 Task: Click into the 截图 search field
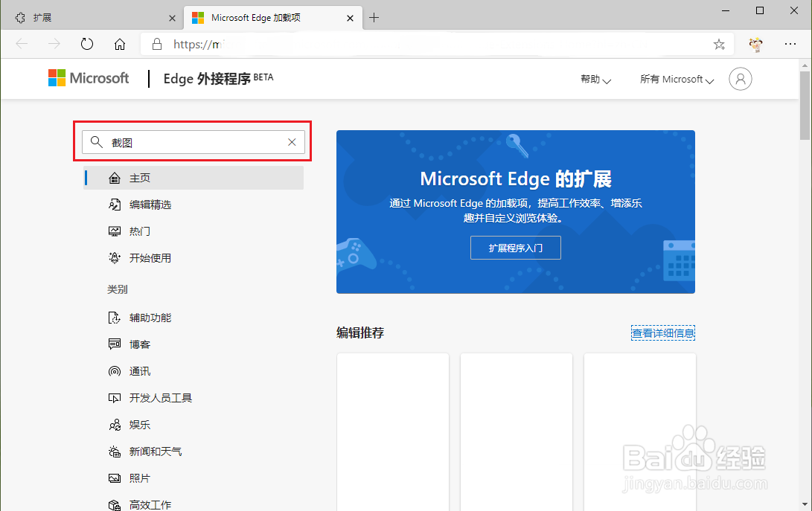coord(194,142)
